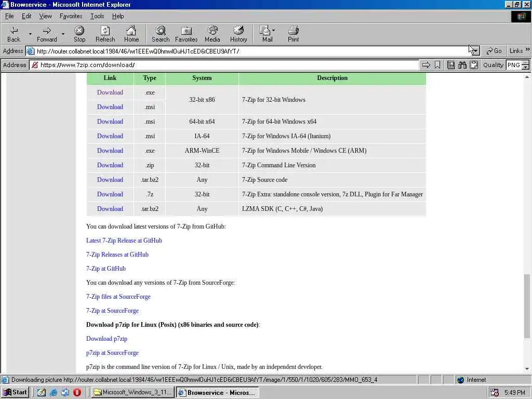The height and width of the screenshot is (399, 532).
Task: Open the 7-Zip at SourceForge link
Action: pyautogui.click(x=112, y=311)
